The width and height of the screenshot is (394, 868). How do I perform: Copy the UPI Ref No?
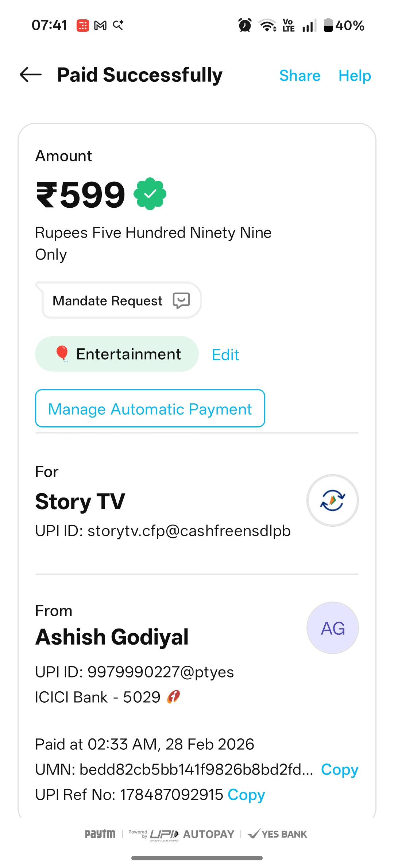pyautogui.click(x=246, y=795)
